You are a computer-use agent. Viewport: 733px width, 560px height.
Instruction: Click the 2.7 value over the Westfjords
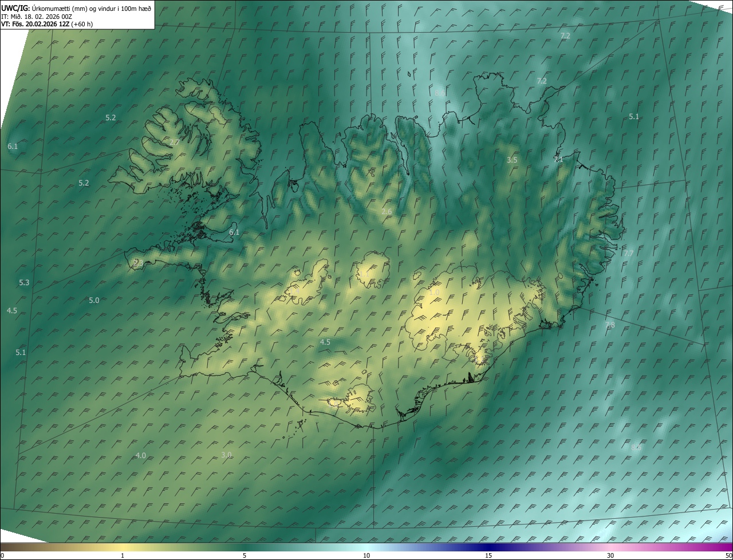click(175, 142)
